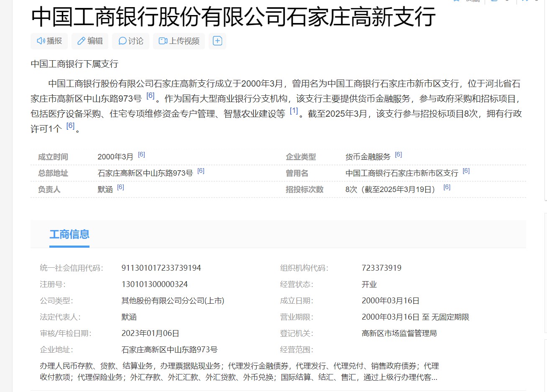Click the 经营状态 value 开业
This screenshot has height=392, width=547.
(369, 284)
